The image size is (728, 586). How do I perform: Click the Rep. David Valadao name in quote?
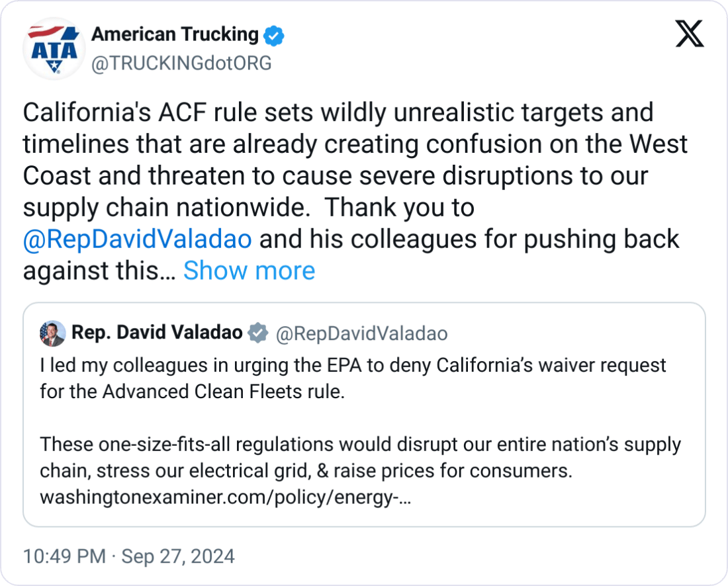point(157,333)
